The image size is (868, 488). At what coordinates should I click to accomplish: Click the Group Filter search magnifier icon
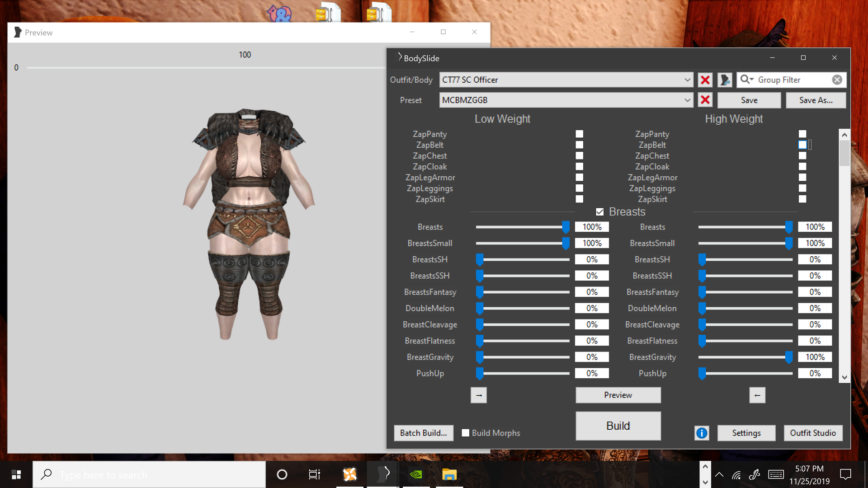(x=744, y=80)
